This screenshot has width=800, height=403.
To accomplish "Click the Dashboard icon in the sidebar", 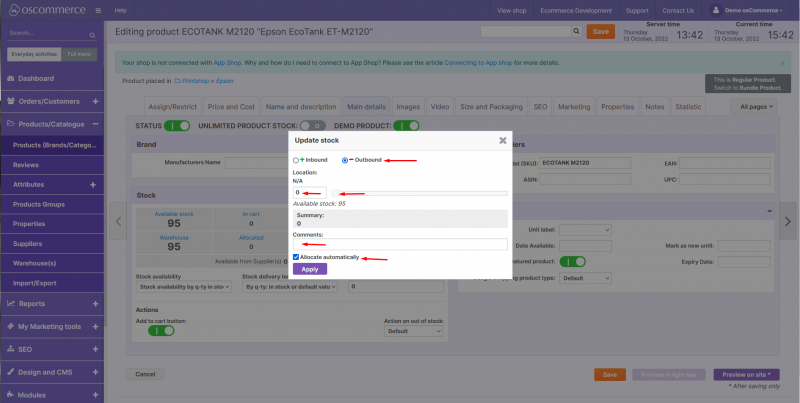I will pos(10,78).
